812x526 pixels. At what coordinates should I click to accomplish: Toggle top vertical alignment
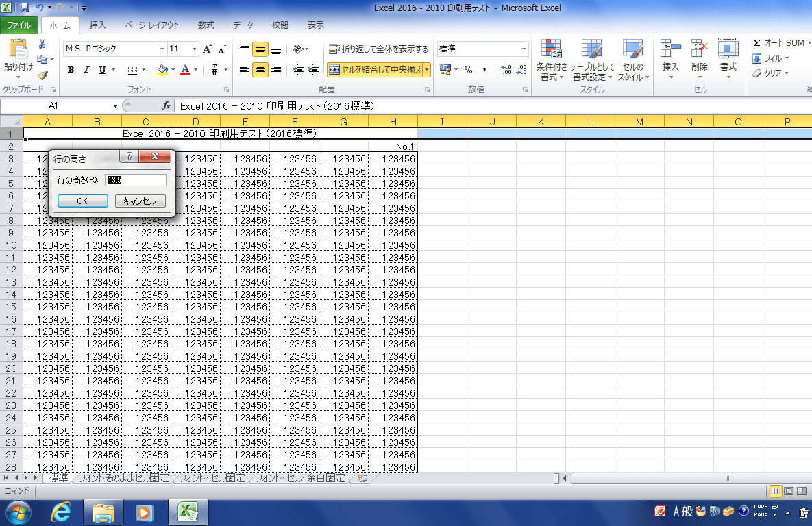(245, 49)
